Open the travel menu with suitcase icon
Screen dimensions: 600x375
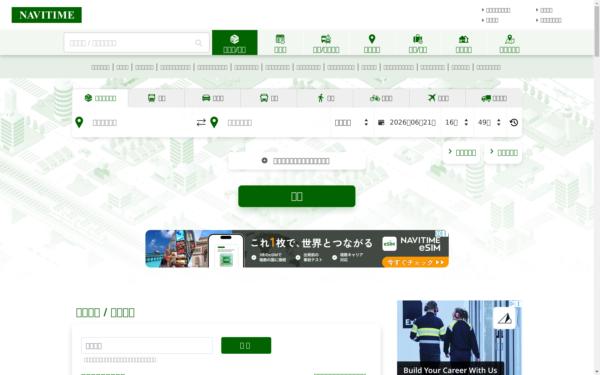[417, 43]
